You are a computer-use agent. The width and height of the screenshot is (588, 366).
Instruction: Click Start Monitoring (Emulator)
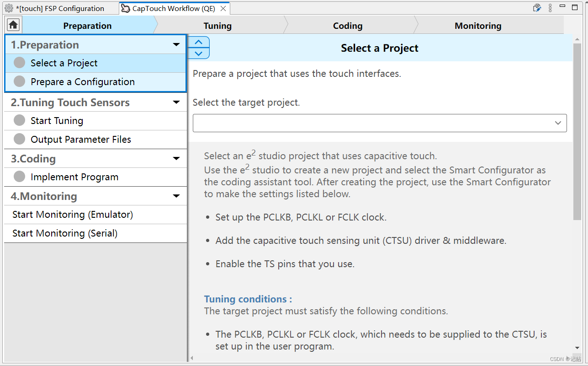tap(73, 215)
